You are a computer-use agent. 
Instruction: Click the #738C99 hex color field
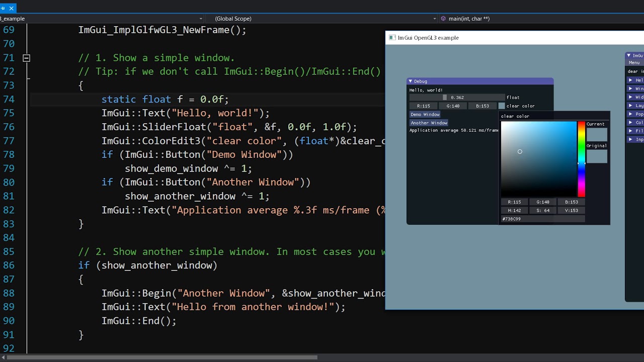click(543, 219)
